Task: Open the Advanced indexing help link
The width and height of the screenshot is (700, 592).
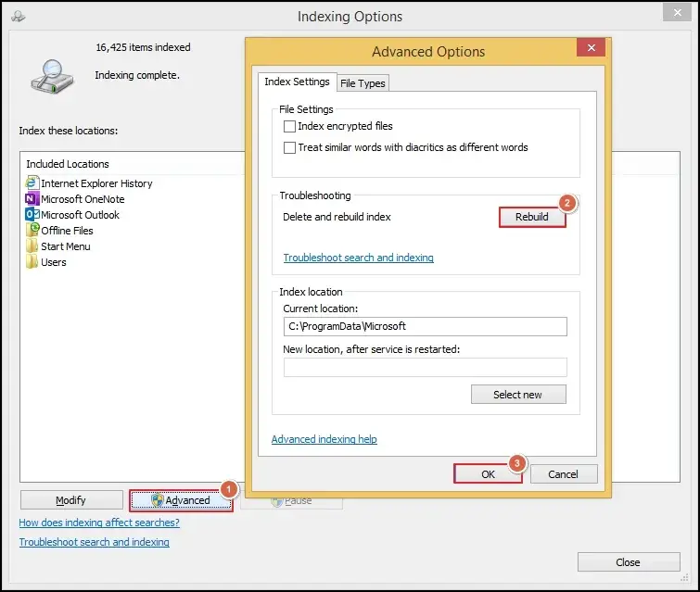Action: [325, 439]
